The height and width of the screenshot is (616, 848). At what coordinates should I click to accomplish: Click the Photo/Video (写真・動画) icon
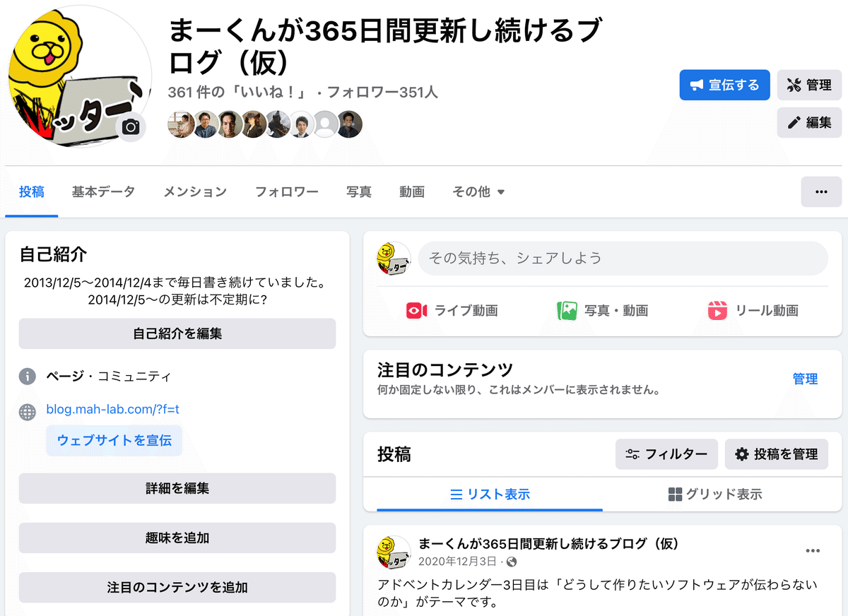(x=567, y=311)
